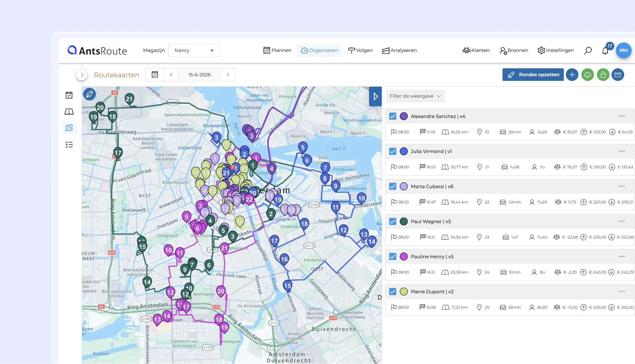Uncheck Paul Wagner route checkbox

(x=393, y=221)
